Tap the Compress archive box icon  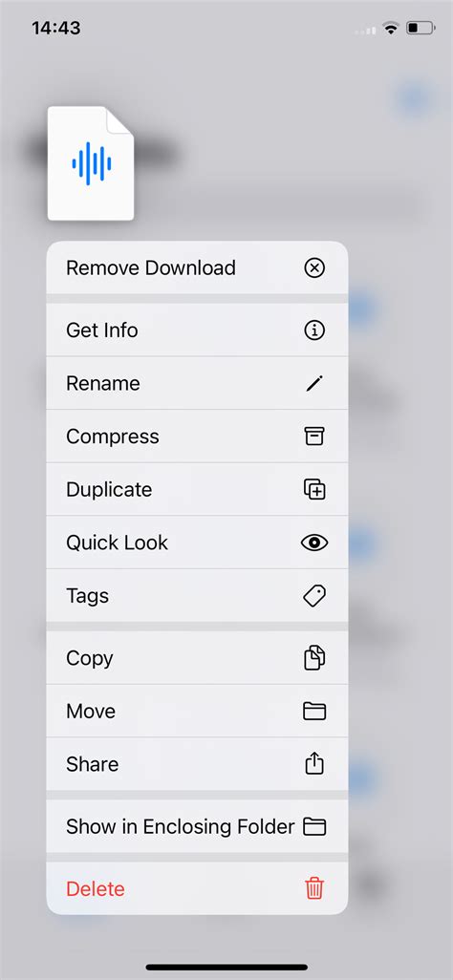(314, 437)
